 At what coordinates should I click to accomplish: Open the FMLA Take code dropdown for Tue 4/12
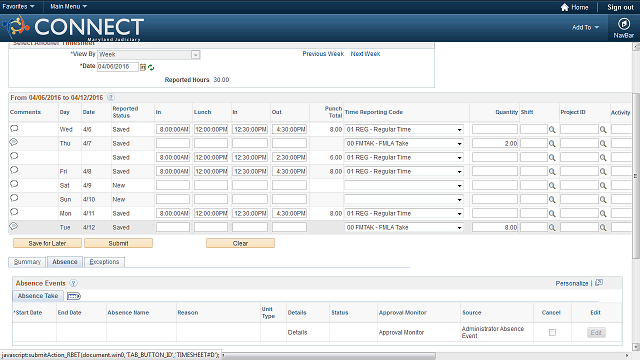point(404,227)
